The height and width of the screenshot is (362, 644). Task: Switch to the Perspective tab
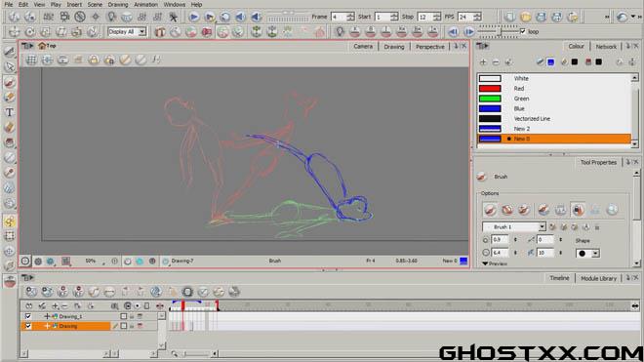(x=429, y=47)
